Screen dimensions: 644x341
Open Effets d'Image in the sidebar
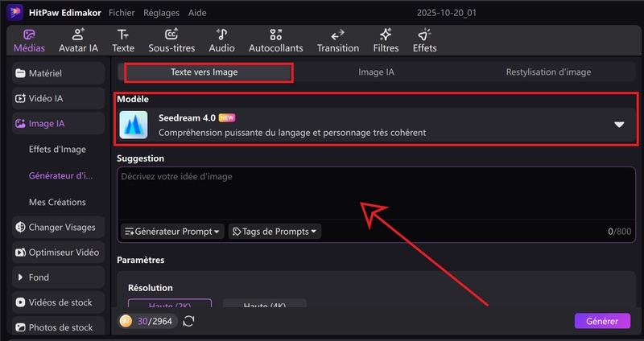click(x=57, y=150)
